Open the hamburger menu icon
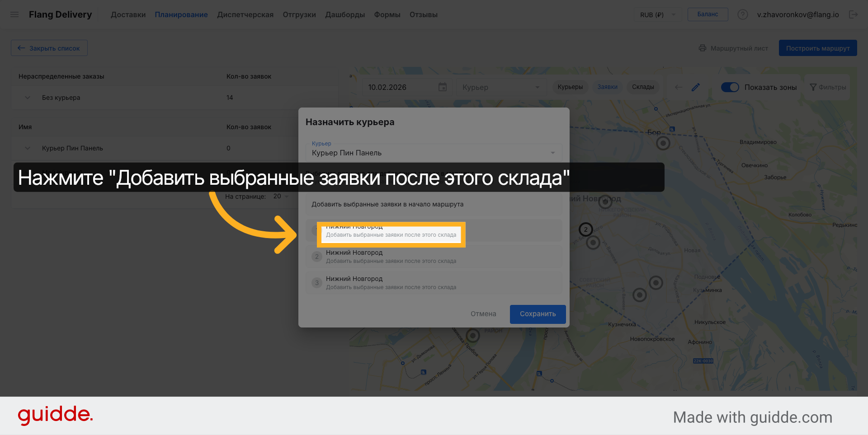Viewport: 868px width, 435px height. pos(14,14)
